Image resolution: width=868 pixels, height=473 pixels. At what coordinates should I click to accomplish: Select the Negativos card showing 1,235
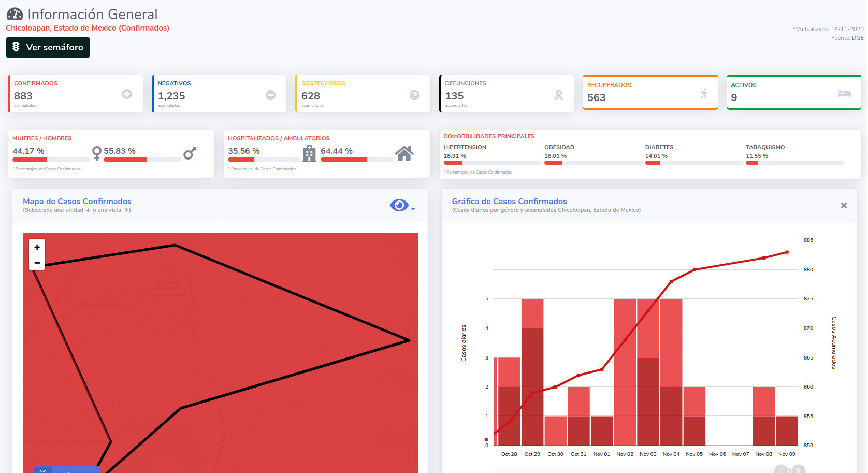(219, 94)
